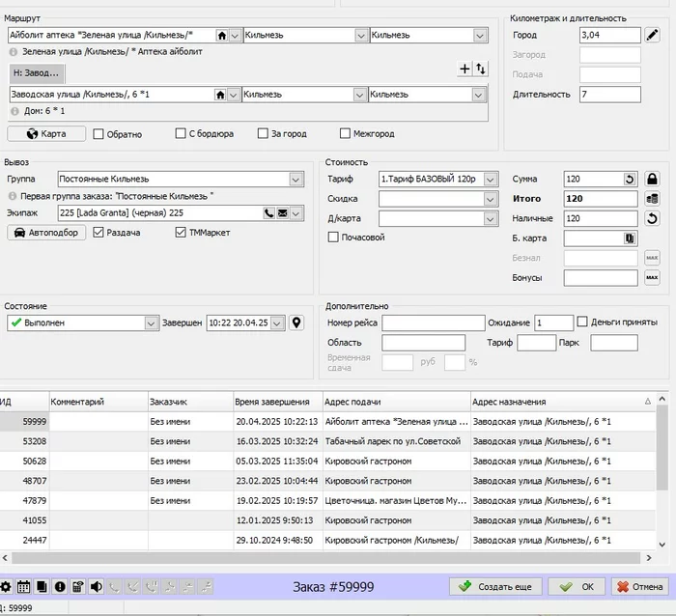Click the pencil icon next to Город distance
Viewport: 676px width, 616px height.
pos(653,36)
